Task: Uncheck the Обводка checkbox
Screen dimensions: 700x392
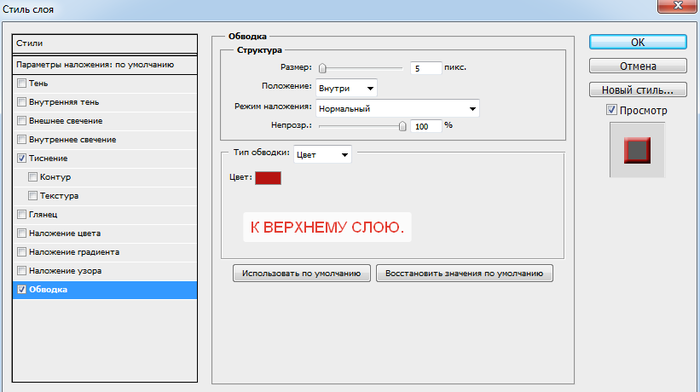Action: [x=21, y=289]
